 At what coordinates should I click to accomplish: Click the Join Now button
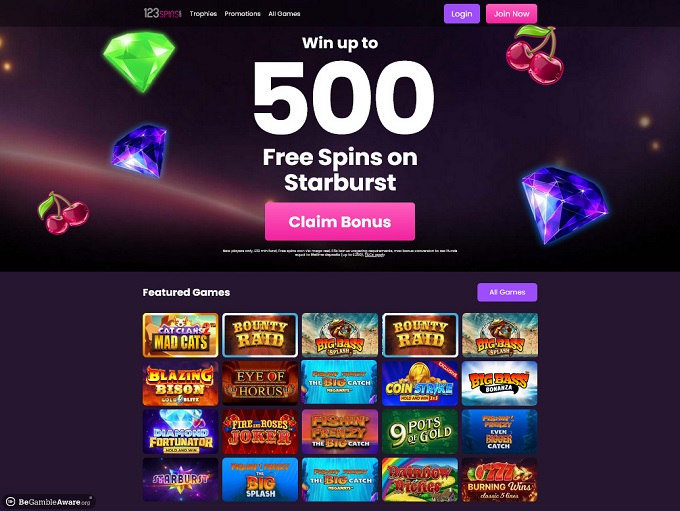click(x=512, y=14)
